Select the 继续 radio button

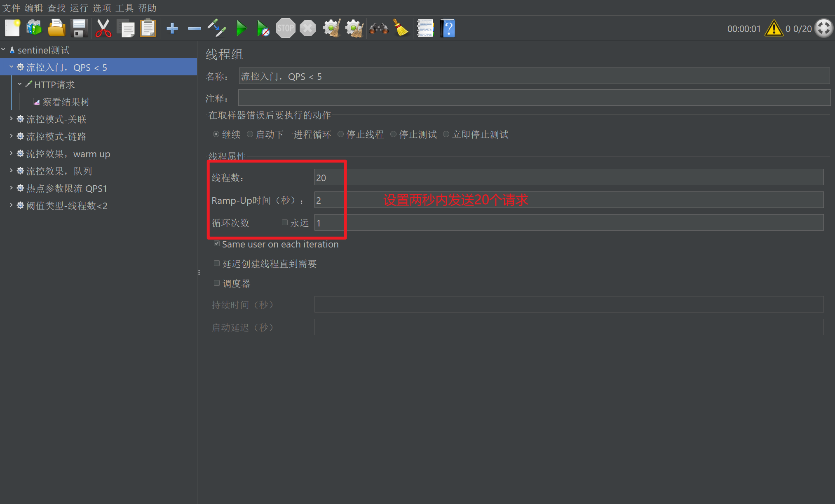[x=216, y=134]
